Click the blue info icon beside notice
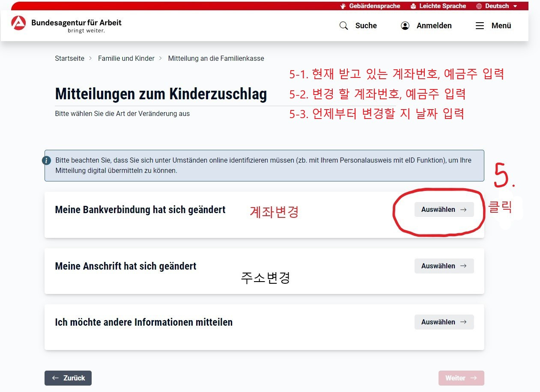This screenshot has width=540, height=392. coord(46,160)
